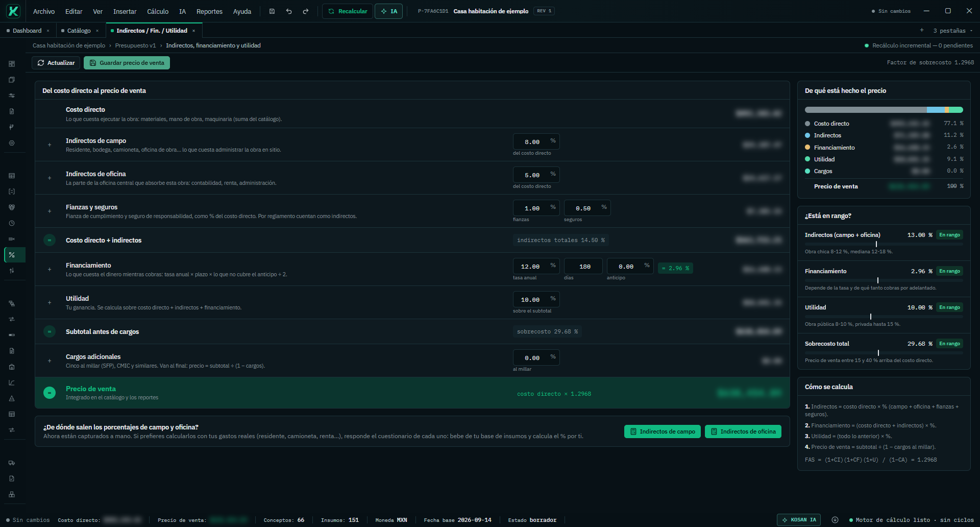This screenshot has height=527, width=980.
Task: Open the Cálculo menu
Action: (158, 11)
